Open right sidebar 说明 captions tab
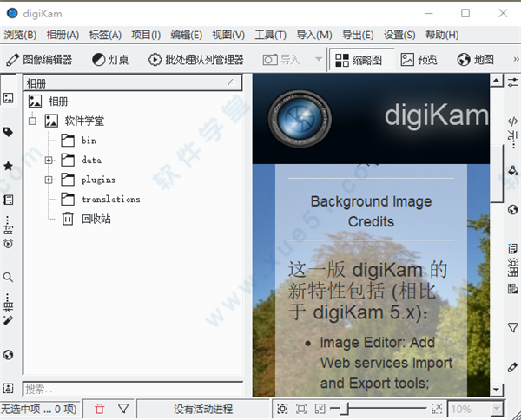Viewport: 521px width, 420px height. [512, 260]
